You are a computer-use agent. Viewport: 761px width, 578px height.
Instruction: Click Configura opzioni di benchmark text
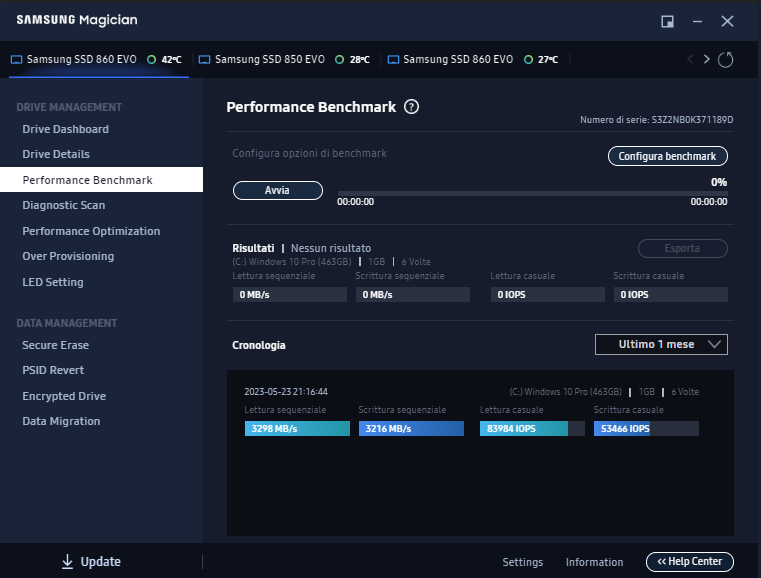pos(310,153)
